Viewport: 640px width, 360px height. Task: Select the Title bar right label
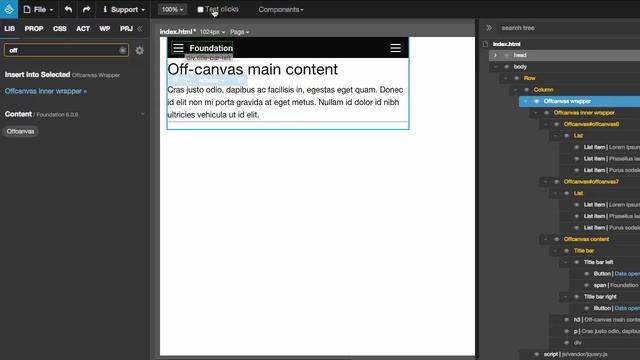coord(600,297)
